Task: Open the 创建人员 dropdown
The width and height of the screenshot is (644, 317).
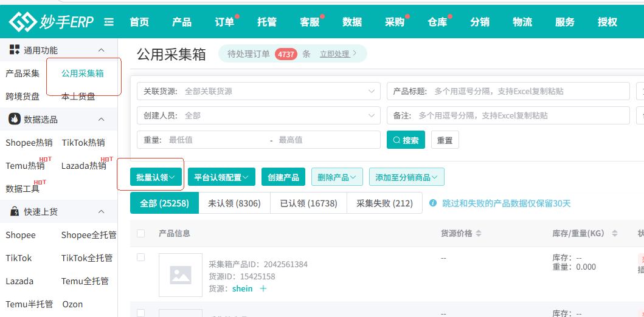Action: pos(258,115)
